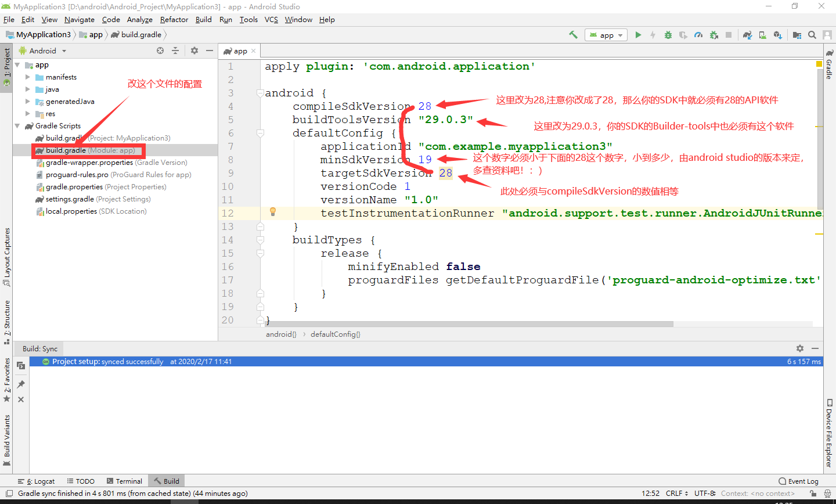Viewport: 836px width, 504px height.
Task: Toggle the Build Variants tool window
Action: (7, 440)
